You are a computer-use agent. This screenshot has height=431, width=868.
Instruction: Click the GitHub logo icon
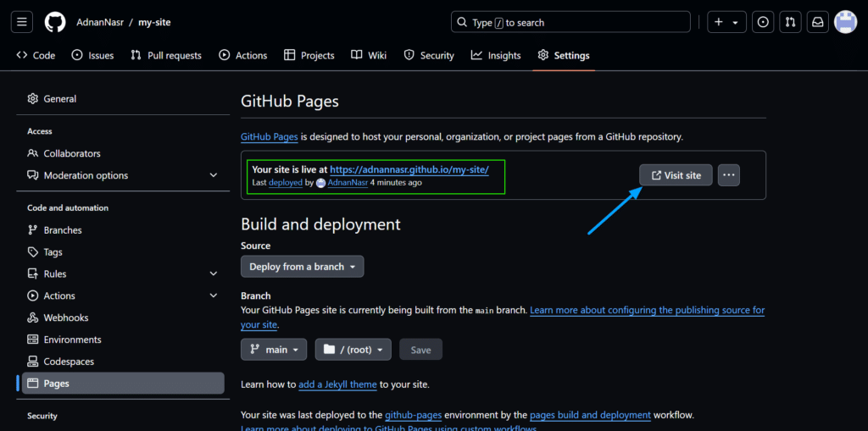coord(55,22)
